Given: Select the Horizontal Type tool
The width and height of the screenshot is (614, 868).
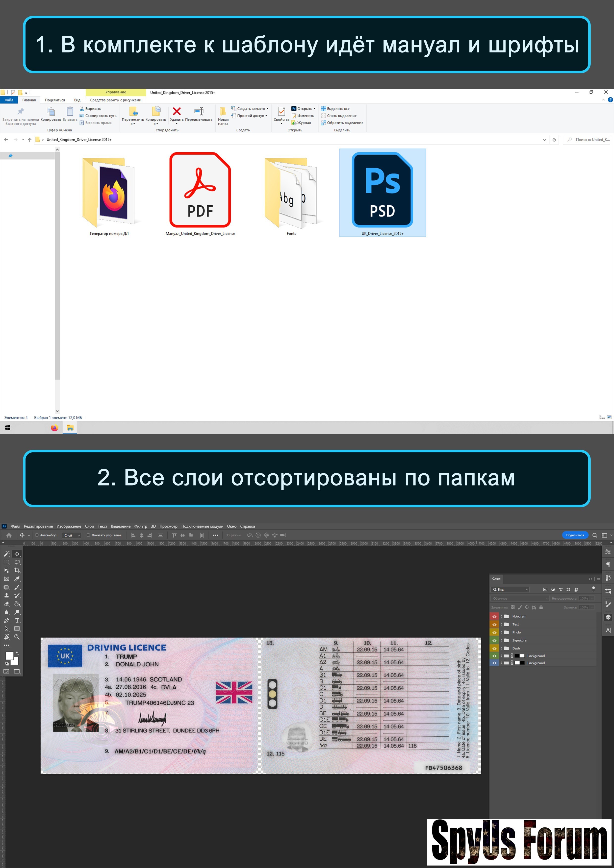Looking at the screenshot, I should 17,620.
